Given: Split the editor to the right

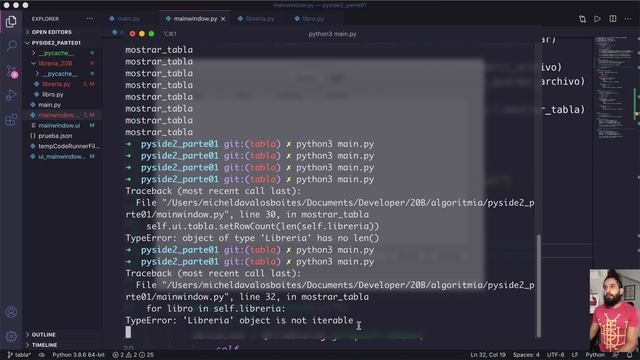Looking at the screenshot, I should point(613,19).
